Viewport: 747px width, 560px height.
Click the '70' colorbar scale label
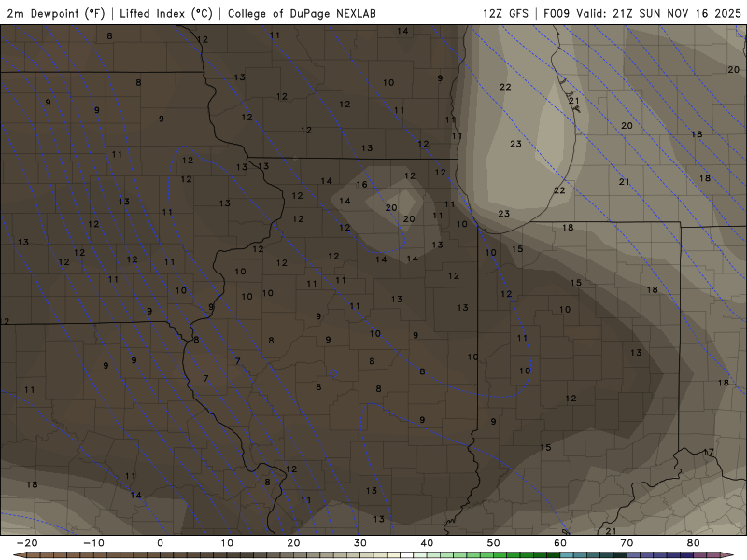tap(627, 543)
